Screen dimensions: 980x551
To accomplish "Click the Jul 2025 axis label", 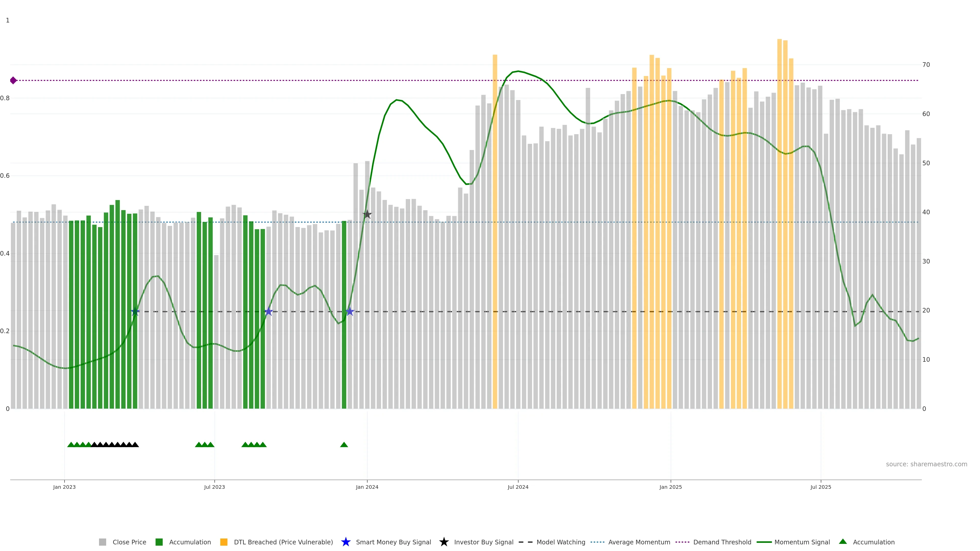I will tap(820, 487).
